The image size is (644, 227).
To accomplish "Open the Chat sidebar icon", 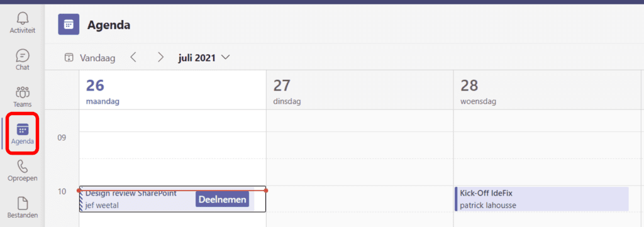I will coord(23,60).
